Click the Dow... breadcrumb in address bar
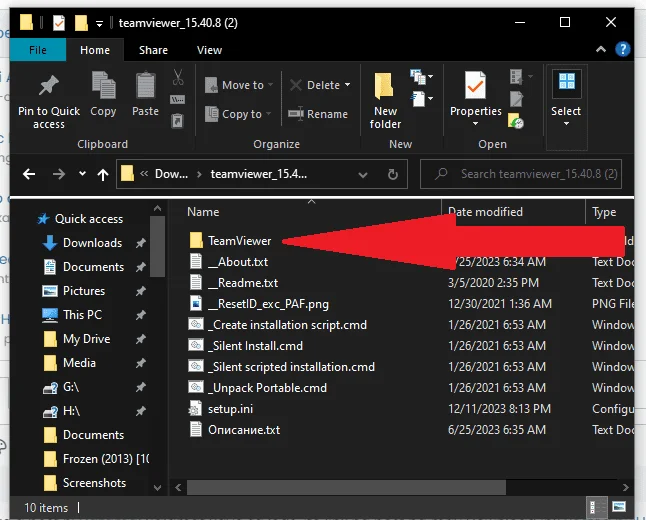This screenshot has height=520, width=646. pos(171,174)
